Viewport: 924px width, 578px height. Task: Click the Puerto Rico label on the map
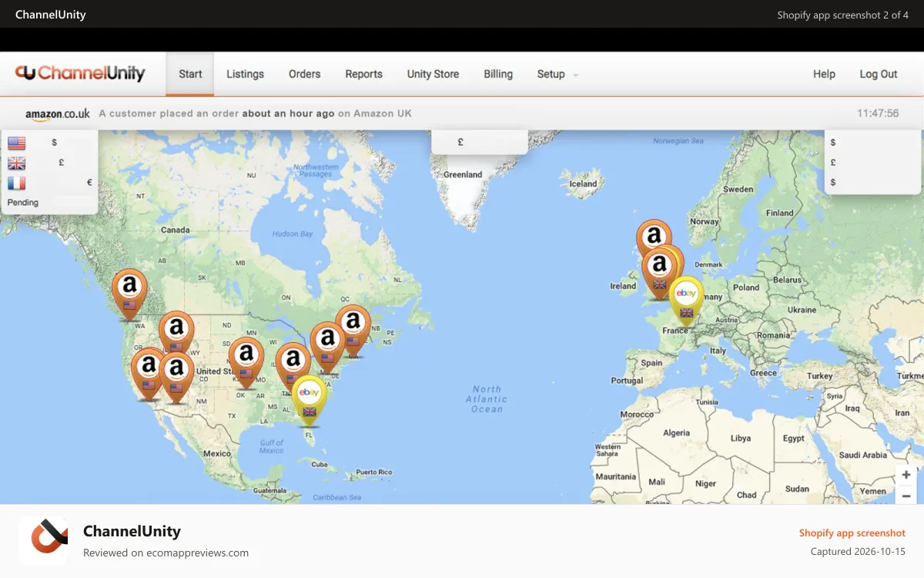374,472
